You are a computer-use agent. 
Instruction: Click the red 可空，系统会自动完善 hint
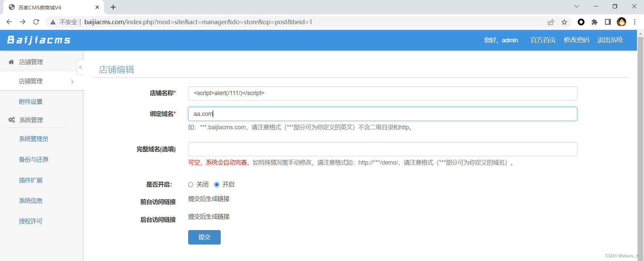217,163
